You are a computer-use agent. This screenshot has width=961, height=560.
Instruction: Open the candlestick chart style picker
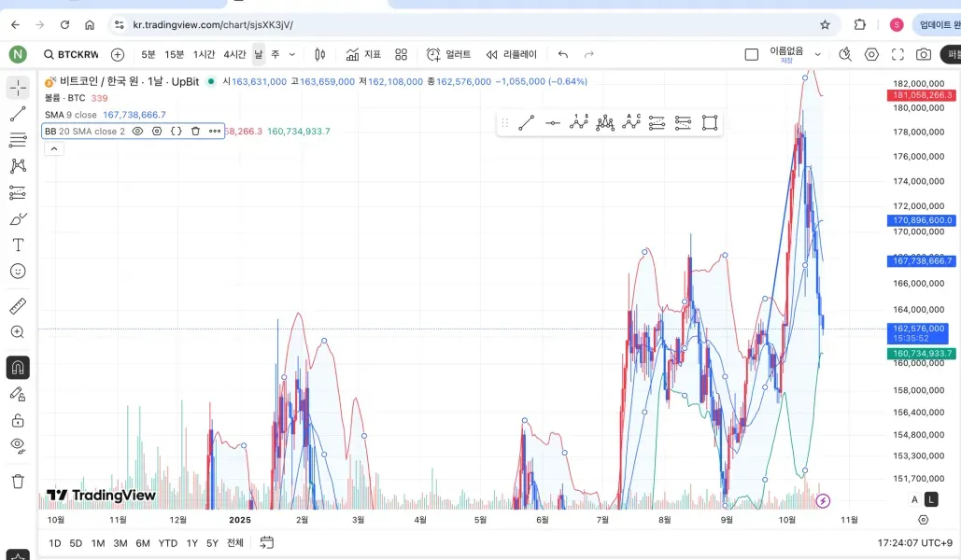point(320,54)
